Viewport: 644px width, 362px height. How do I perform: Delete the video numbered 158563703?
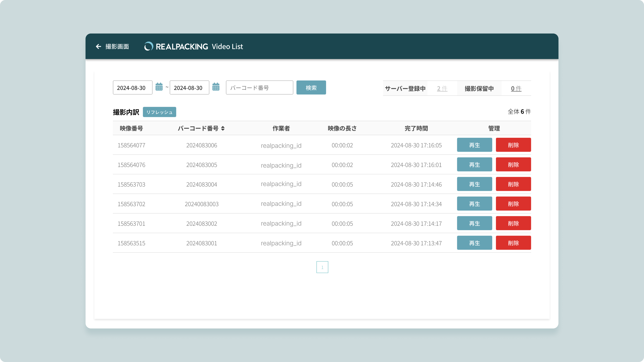point(513,184)
